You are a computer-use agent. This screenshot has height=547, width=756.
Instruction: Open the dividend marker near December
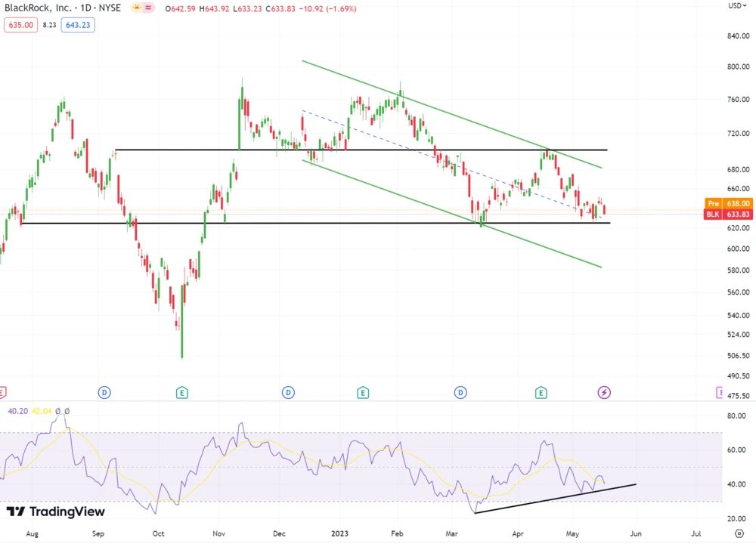(x=288, y=392)
